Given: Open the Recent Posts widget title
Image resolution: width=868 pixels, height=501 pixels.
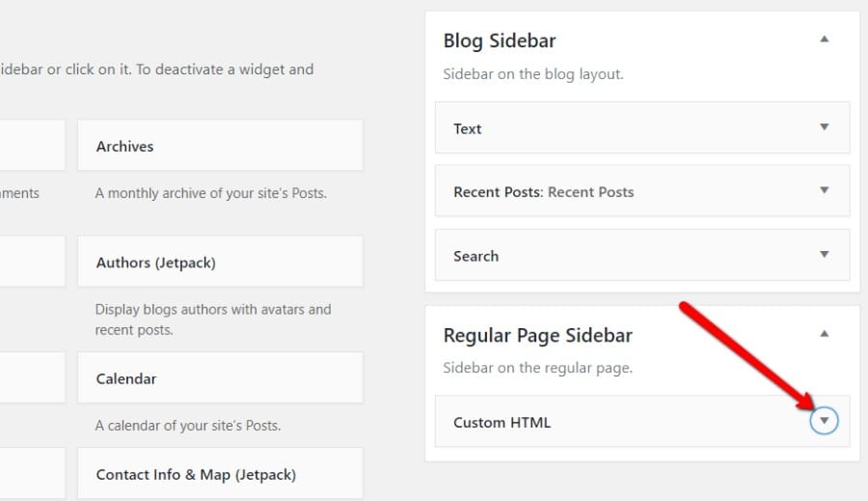Looking at the screenshot, I should (x=543, y=192).
